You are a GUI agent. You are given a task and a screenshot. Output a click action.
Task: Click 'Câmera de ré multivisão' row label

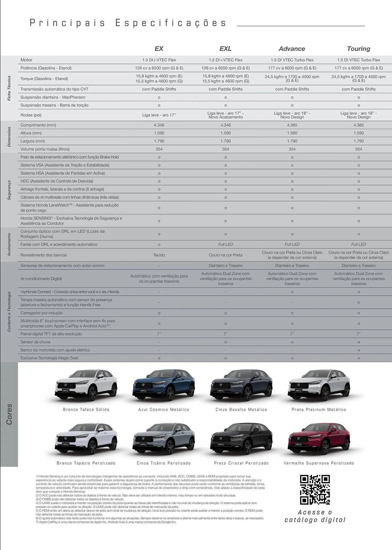tap(70, 197)
